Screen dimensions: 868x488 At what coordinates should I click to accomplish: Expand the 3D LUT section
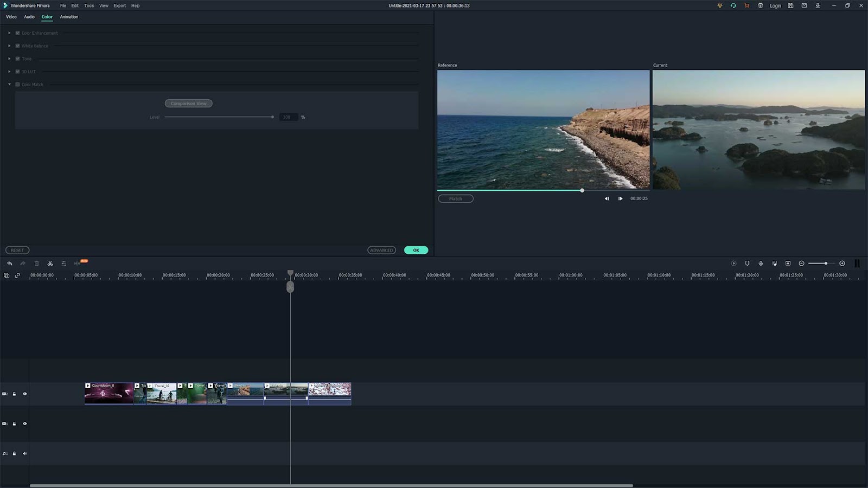(x=9, y=72)
